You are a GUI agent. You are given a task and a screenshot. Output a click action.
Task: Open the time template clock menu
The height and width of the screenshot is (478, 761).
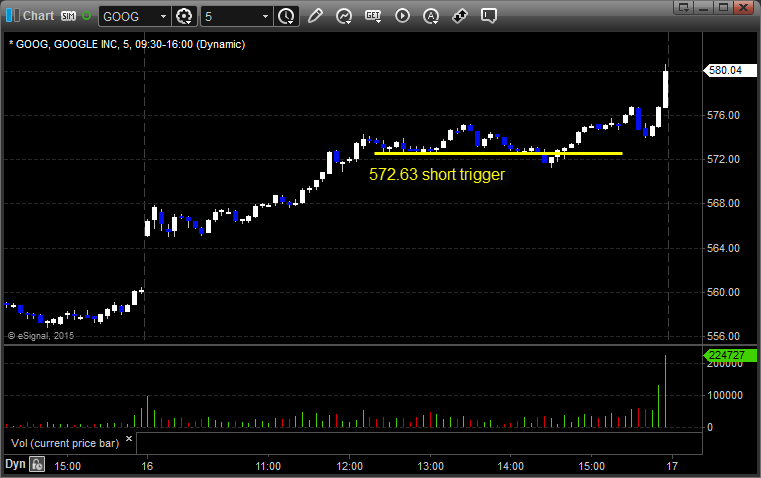click(286, 16)
